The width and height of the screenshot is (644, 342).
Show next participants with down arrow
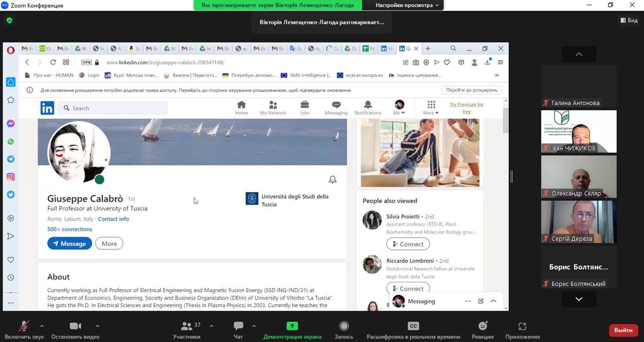coord(579,299)
